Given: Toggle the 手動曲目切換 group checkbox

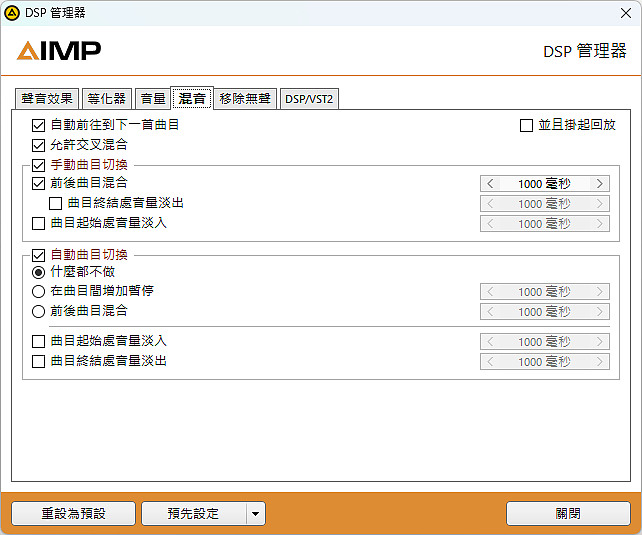Looking at the screenshot, I should pos(38,165).
